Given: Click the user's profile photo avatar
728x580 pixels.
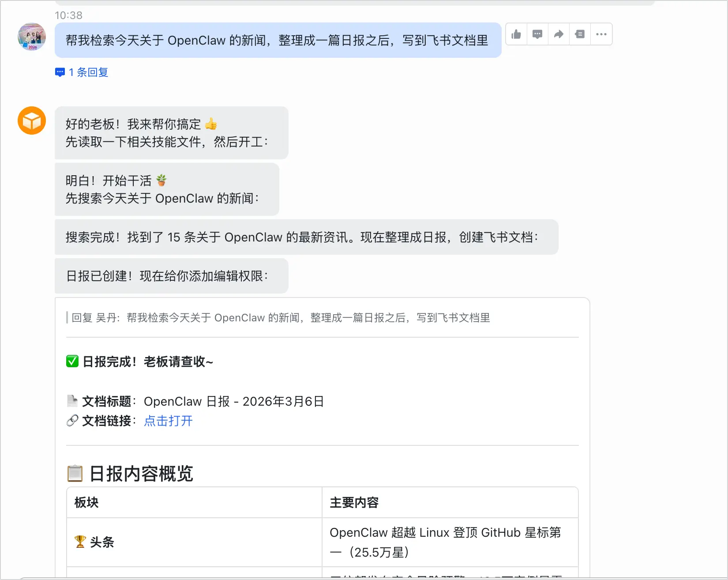Looking at the screenshot, I should pos(32,37).
